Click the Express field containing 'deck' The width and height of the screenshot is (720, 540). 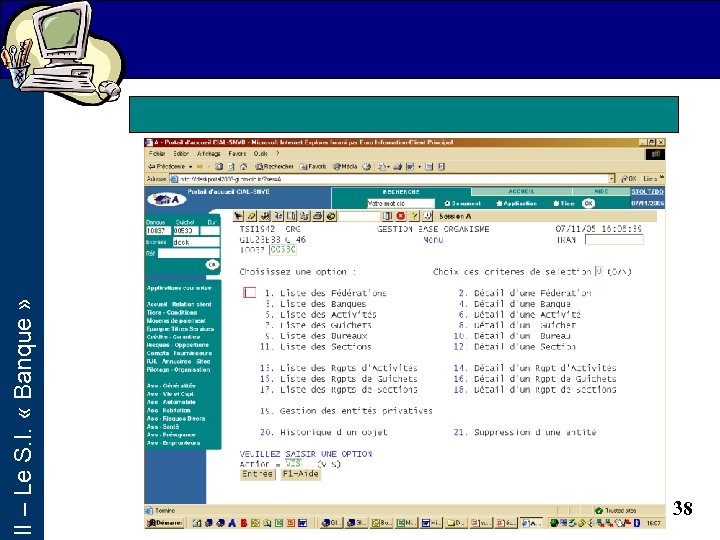point(196,242)
